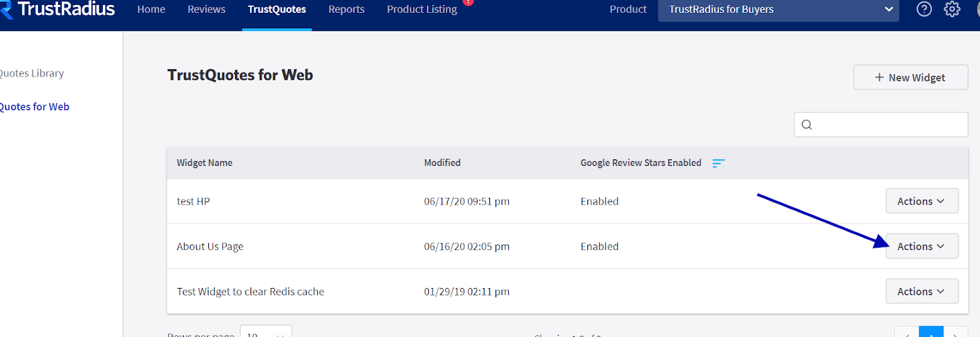Click 'Enabled' in the test HP row
Screen dimensions: 980x337
click(x=600, y=202)
